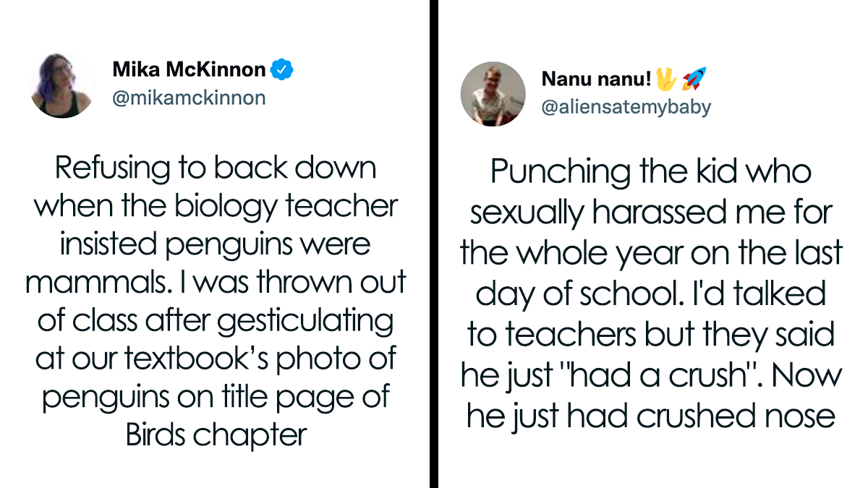Click the blue verified badge beside Mika McKinnon
This screenshot has height=488, width=868.
coord(281,70)
